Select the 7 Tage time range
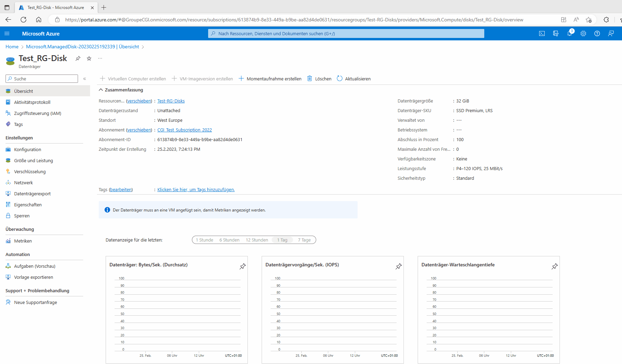The width and height of the screenshot is (622, 364). pyautogui.click(x=304, y=240)
